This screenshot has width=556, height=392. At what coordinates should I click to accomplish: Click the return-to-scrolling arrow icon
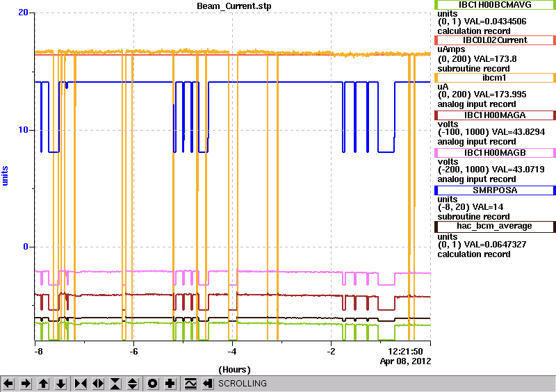pos(207,384)
